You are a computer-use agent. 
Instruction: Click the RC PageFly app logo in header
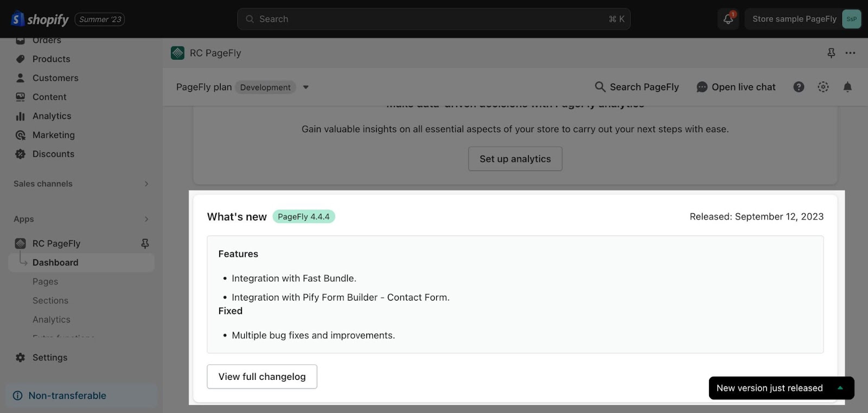point(177,53)
